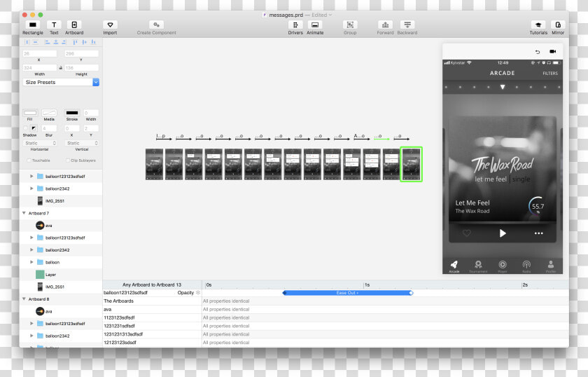Select the green-outlined last artboard thumbnail
The height and width of the screenshot is (377, 588).
pyautogui.click(x=411, y=164)
